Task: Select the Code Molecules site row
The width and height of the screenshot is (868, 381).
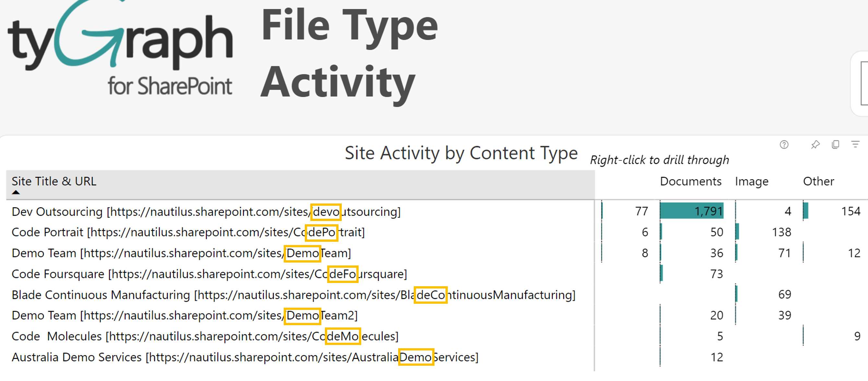Action: point(205,337)
